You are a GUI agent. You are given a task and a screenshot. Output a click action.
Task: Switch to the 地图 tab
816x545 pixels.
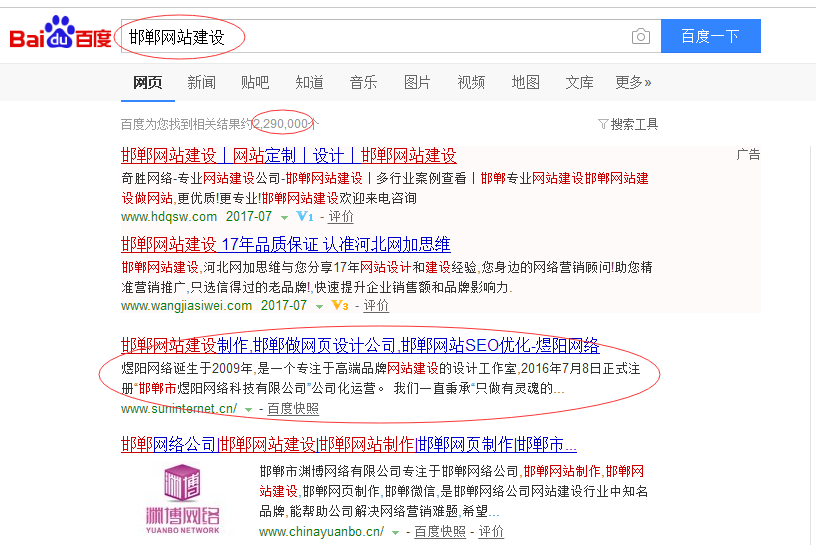click(526, 82)
